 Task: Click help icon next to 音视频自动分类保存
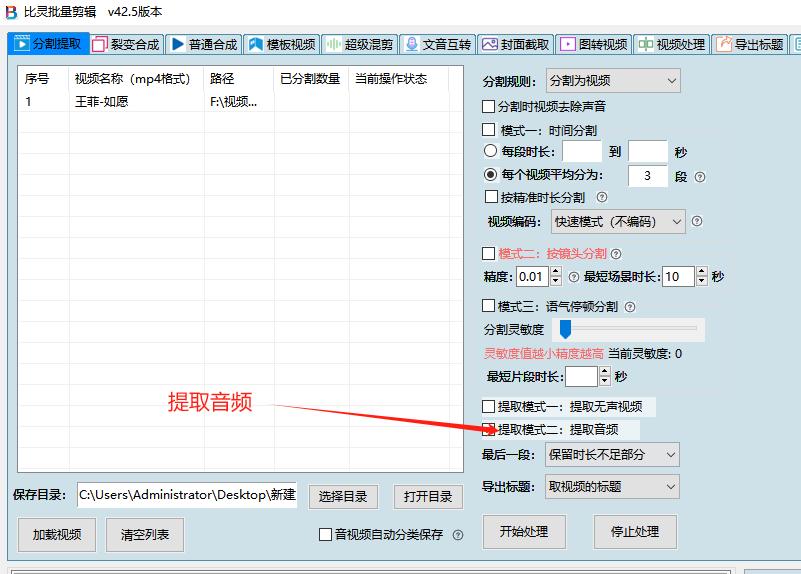pyautogui.click(x=458, y=535)
